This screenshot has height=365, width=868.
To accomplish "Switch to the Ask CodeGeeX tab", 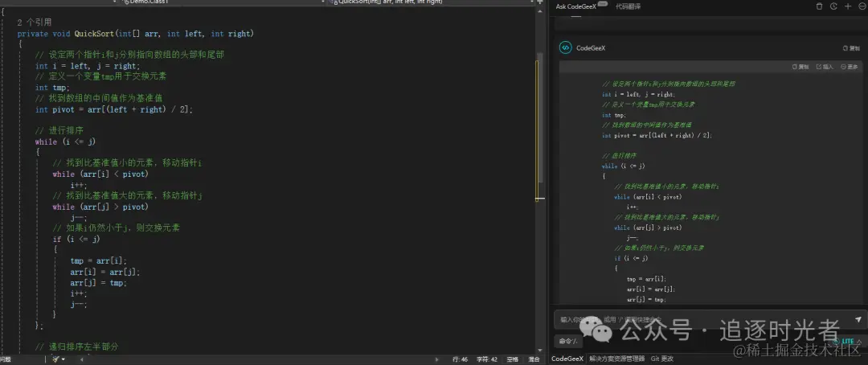I will (575, 6).
